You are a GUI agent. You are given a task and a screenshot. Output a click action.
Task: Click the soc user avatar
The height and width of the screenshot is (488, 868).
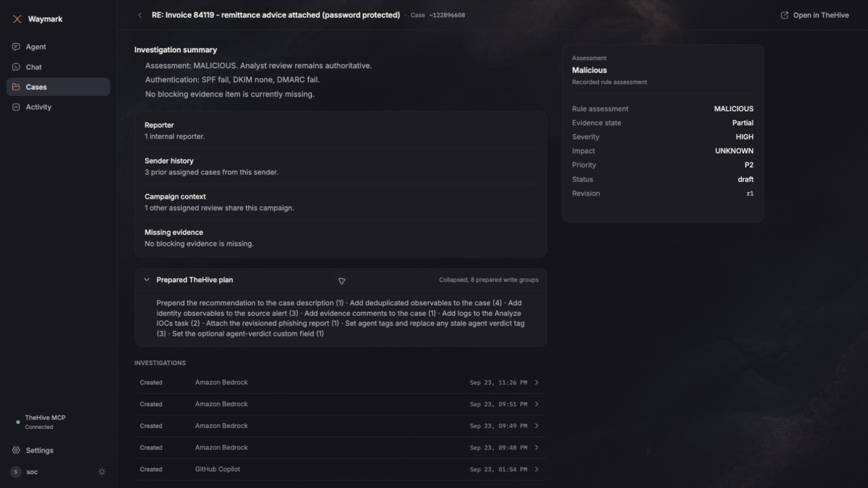click(16, 472)
